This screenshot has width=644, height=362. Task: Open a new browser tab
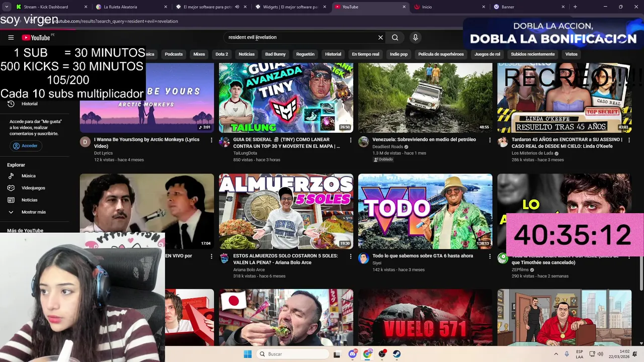tap(575, 7)
